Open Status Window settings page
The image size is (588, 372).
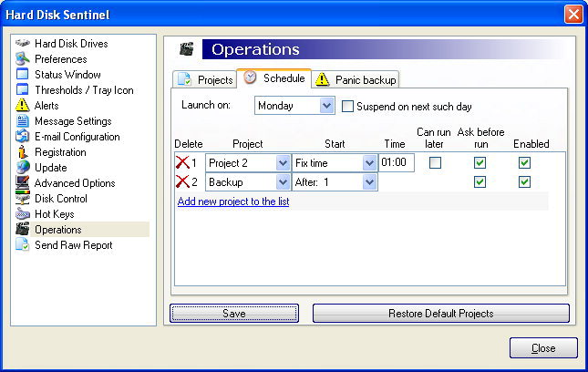(x=67, y=75)
